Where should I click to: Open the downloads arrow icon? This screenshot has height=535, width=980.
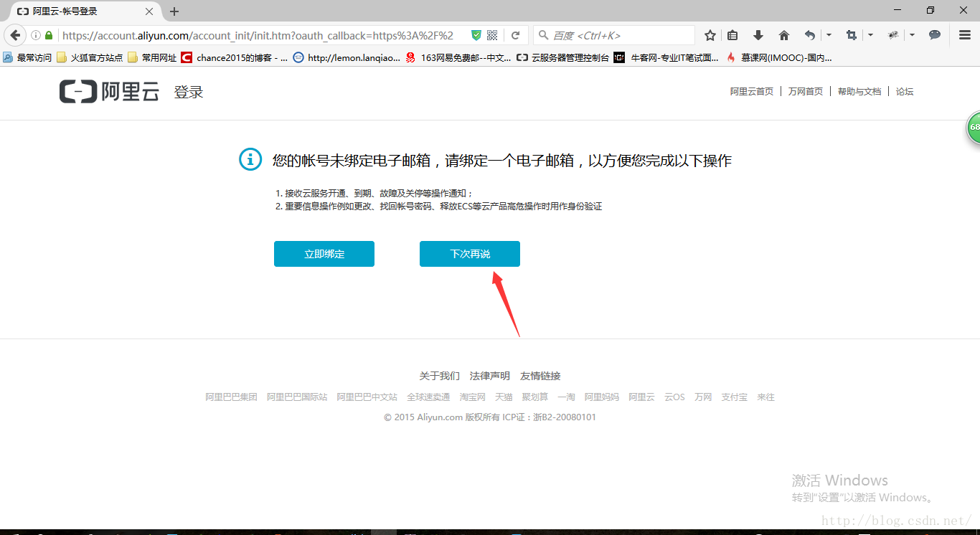point(758,35)
